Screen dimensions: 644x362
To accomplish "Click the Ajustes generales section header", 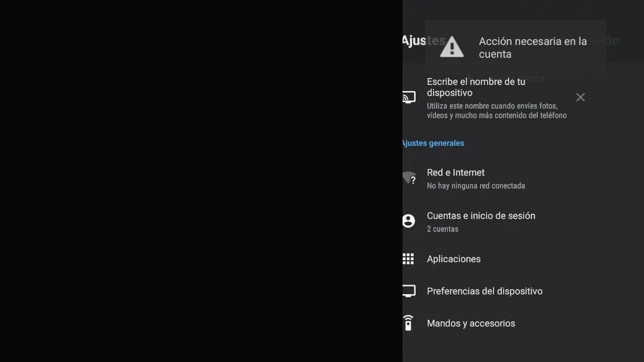I will 433,143.
